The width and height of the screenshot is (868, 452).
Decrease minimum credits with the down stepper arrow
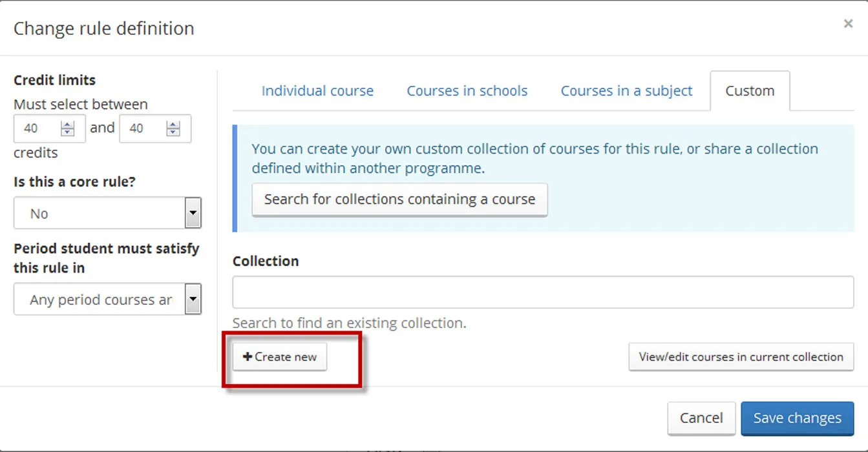[67, 132]
